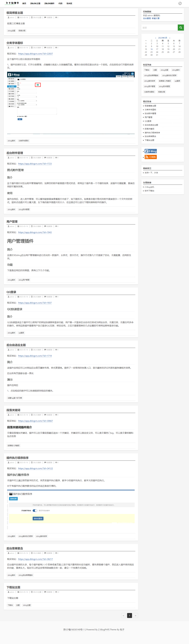Open 插件执行顺序排序 in 最近发表 list

(x=152, y=133)
